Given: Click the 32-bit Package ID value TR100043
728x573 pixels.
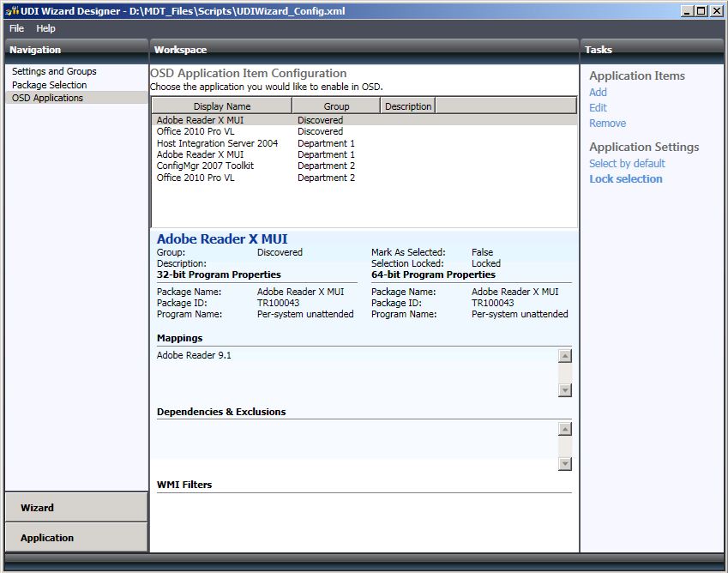Looking at the screenshot, I should [x=278, y=303].
